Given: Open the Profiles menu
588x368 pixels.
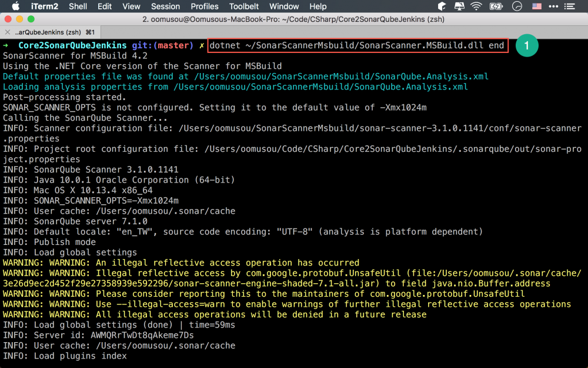Looking at the screenshot, I should tap(205, 6).
